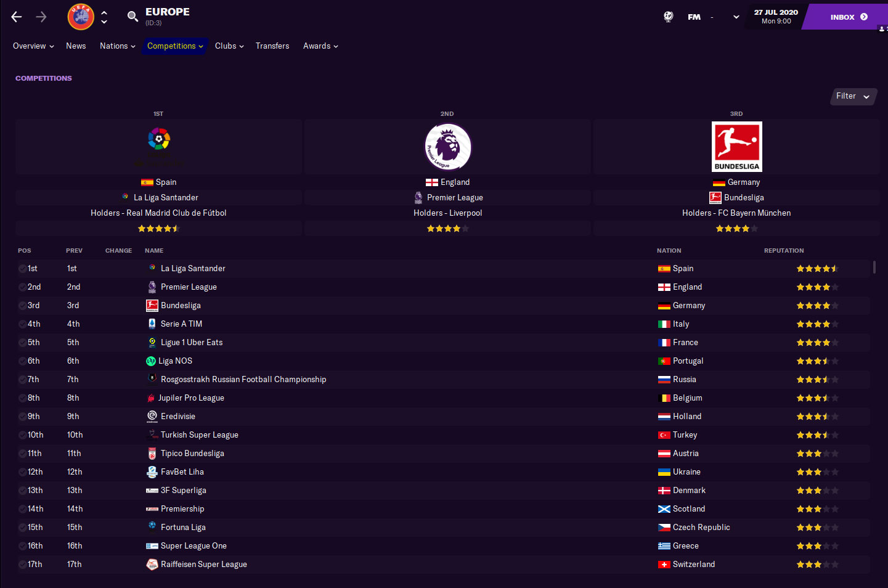The image size is (888, 588).
Task: Click the arrow icon beside Inbox
Action: click(x=864, y=17)
